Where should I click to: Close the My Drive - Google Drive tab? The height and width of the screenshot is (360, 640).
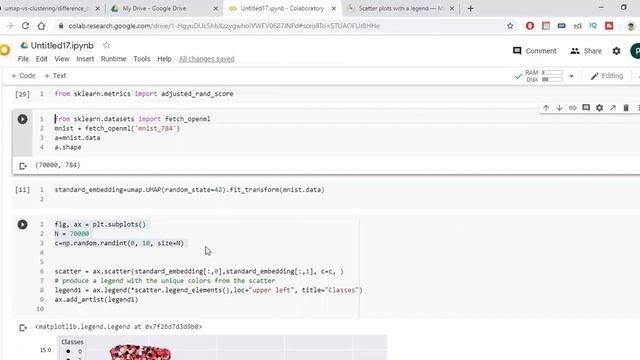click(216, 8)
